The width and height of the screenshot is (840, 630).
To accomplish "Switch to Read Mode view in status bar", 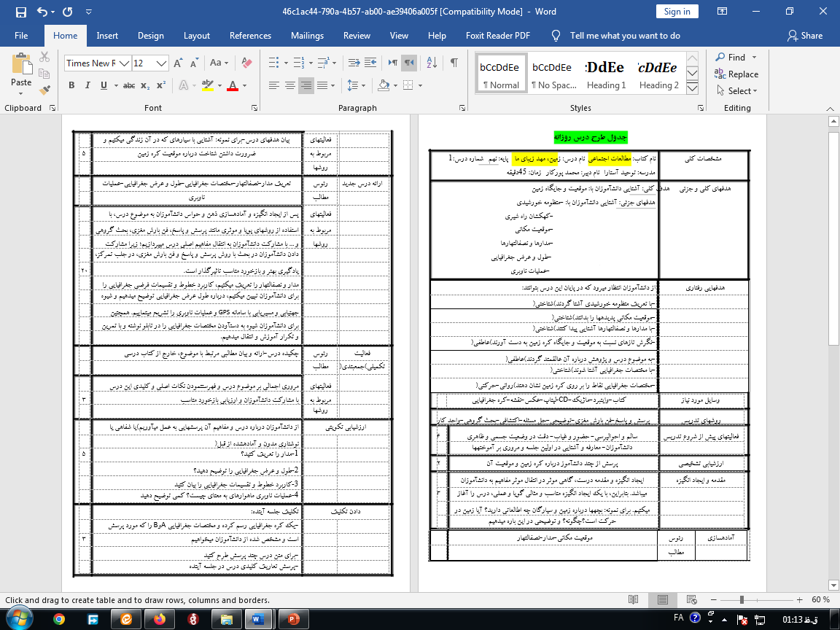I will [633, 599].
